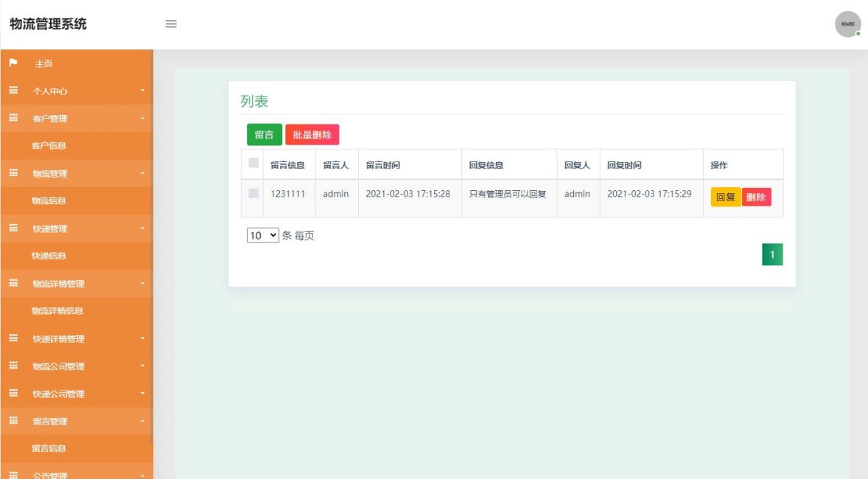
Task: Open the 10 per page dropdown
Action: click(x=263, y=235)
